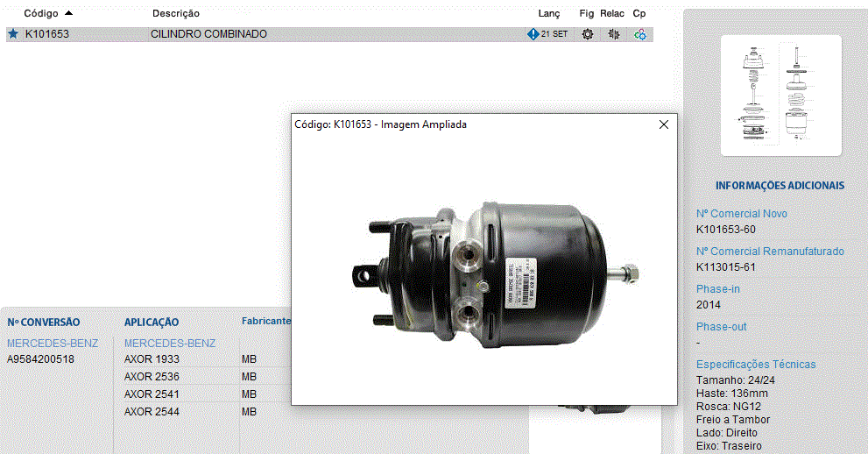Image resolution: width=868 pixels, height=454 pixels.
Task: Sort by the Código ascending arrow
Action: pos(69,13)
